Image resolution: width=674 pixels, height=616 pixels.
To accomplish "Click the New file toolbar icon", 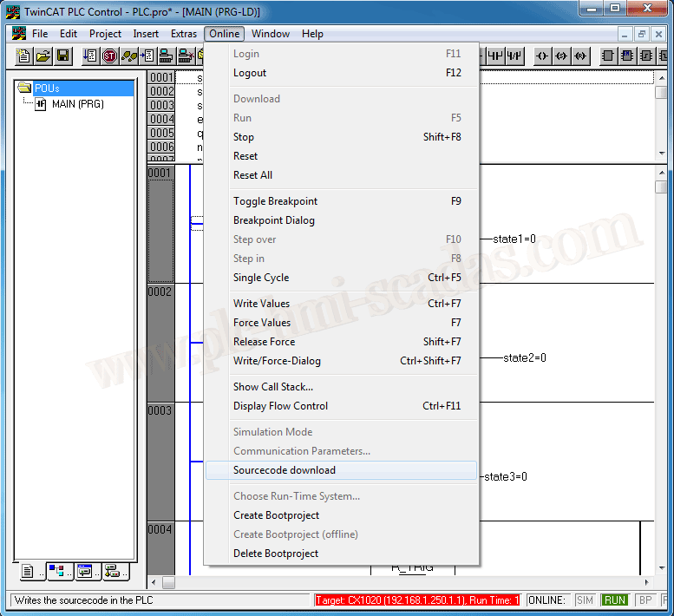I will tap(24, 56).
